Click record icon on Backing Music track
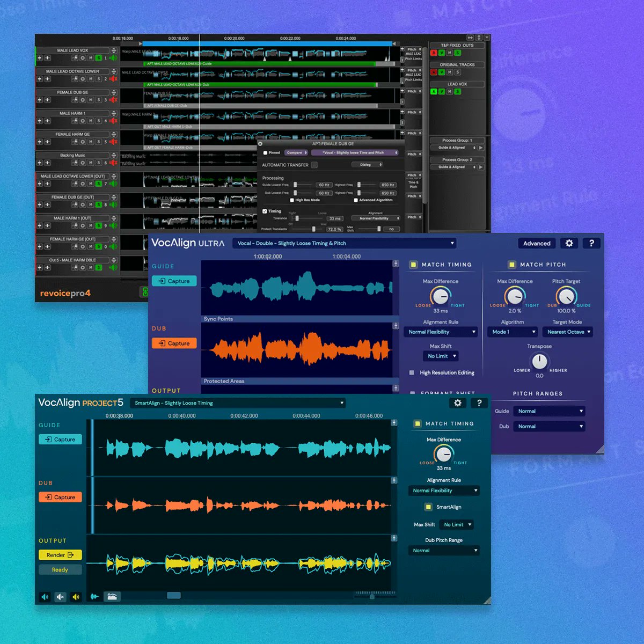This screenshot has height=644, width=644. point(83,163)
